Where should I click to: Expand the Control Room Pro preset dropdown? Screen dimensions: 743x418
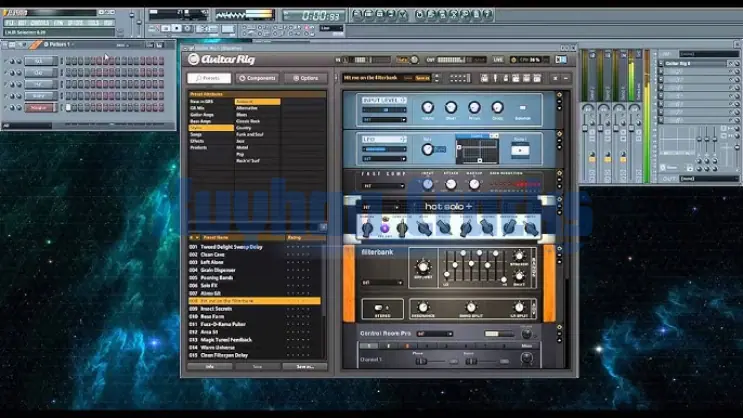click(434, 333)
